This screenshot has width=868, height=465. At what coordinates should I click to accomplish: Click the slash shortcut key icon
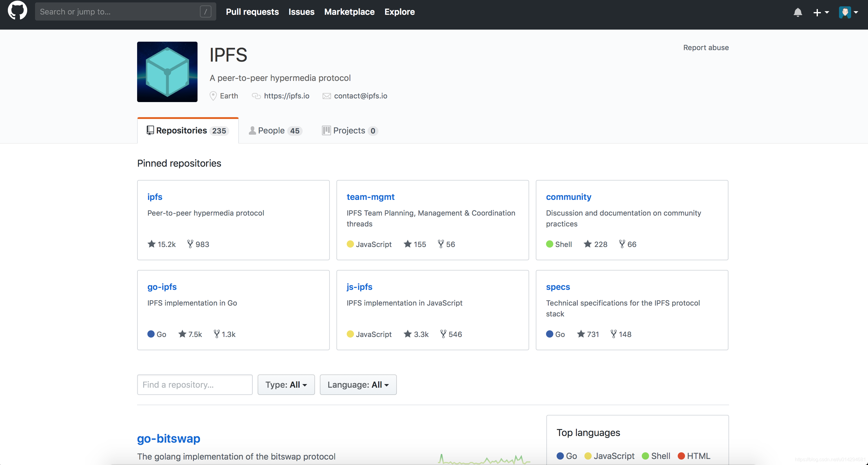[x=206, y=11]
